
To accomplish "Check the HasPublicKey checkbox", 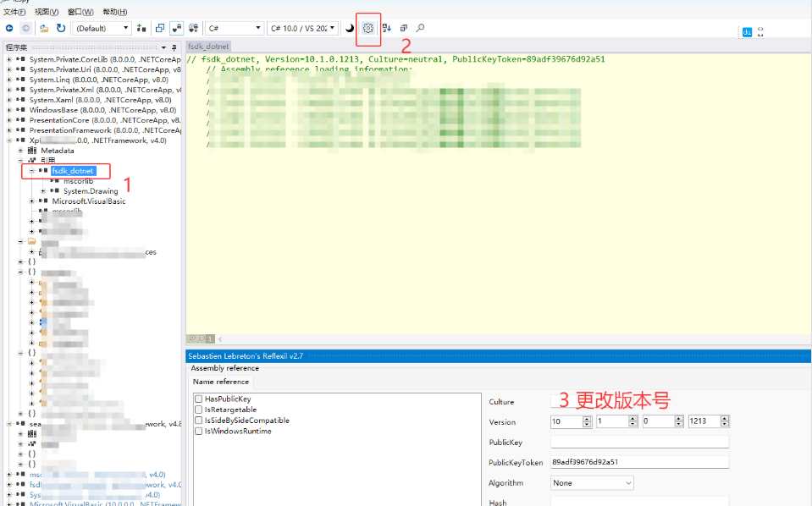I will pyautogui.click(x=198, y=399).
